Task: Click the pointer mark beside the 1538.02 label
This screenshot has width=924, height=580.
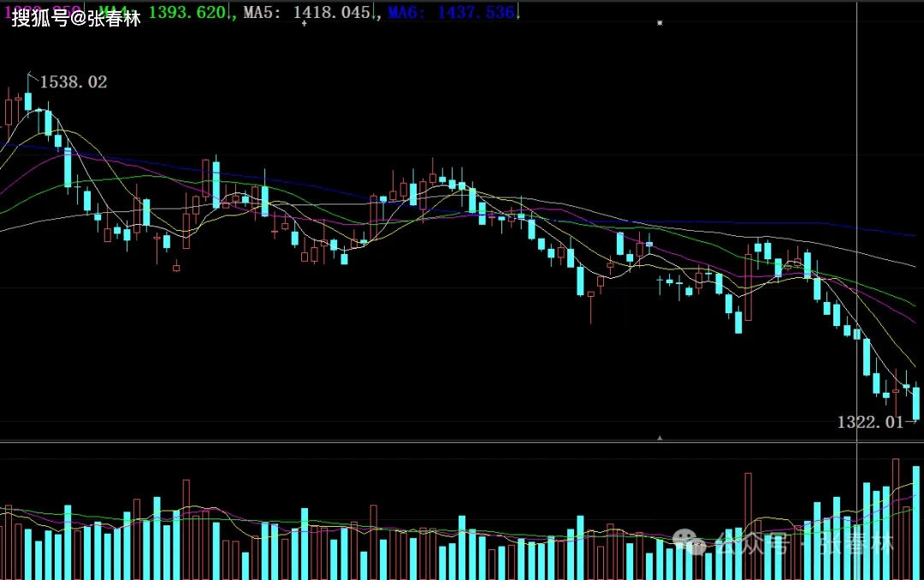Action: coord(33,77)
